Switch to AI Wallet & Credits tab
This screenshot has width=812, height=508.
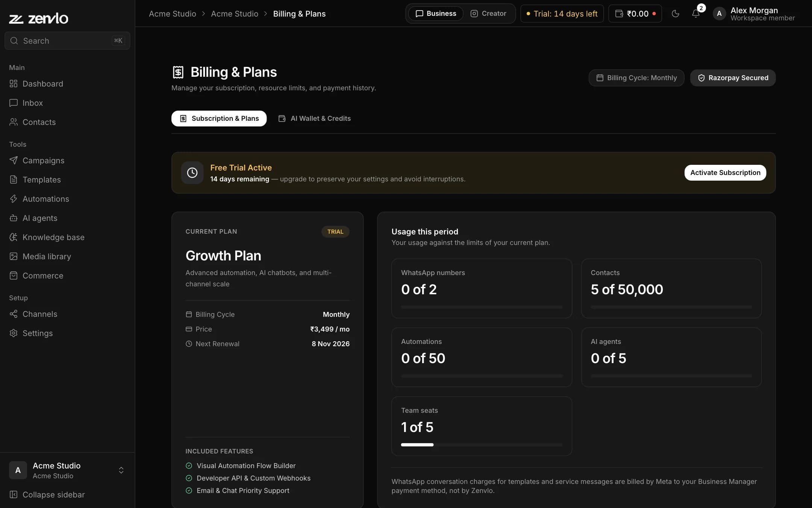click(x=314, y=119)
